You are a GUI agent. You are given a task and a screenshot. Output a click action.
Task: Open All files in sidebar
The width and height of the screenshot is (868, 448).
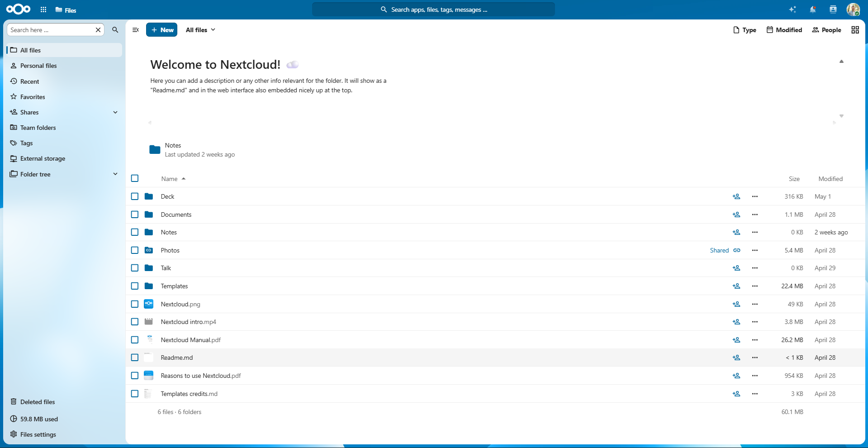(64, 50)
